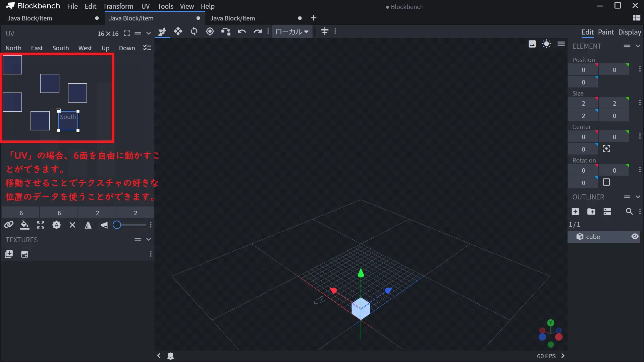Screen dimensions: 644x362
Task: Select the West face button
Action: point(85,48)
